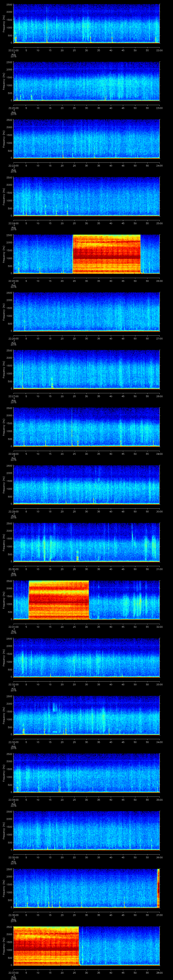Viewport: 173px width, 980px height.
Task: Click the 22:22:00 end label of the first spectrogram
Action: [159, 50]
